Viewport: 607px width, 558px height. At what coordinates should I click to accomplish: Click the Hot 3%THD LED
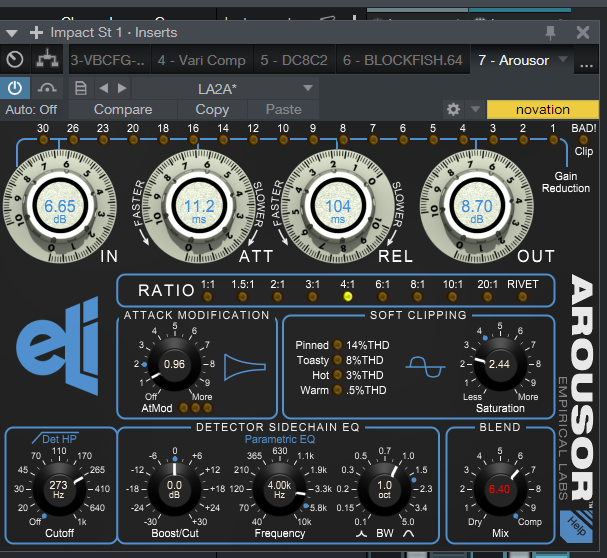[338, 375]
